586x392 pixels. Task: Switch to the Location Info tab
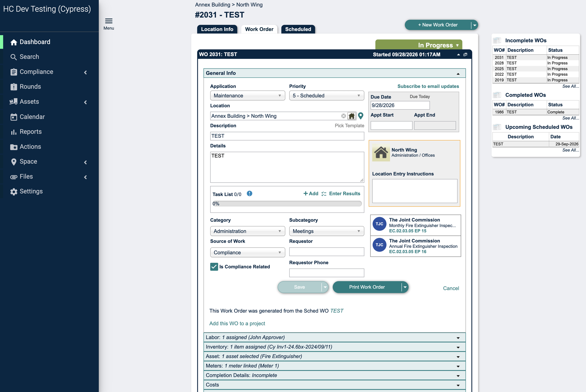click(x=217, y=29)
